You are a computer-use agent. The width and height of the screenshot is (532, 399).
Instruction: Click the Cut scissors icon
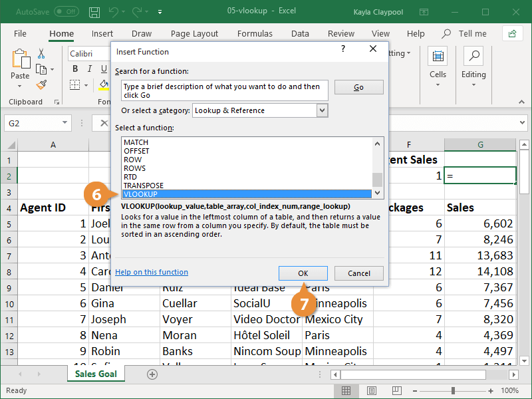click(41, 54)
